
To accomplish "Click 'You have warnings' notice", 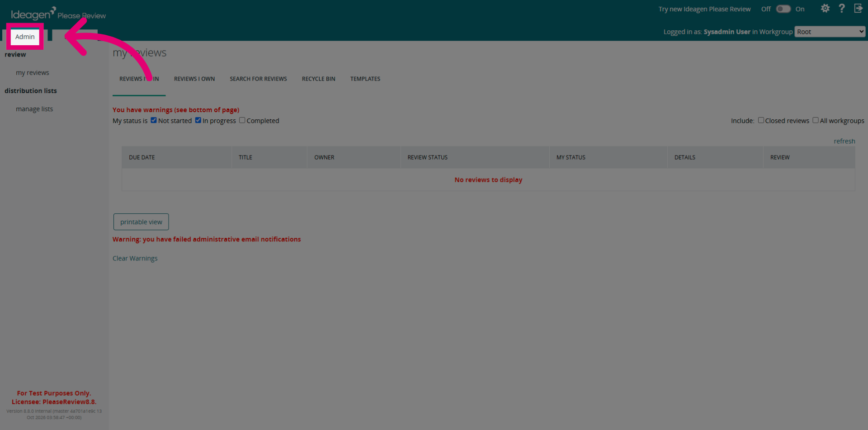I will tap(176, 110).
